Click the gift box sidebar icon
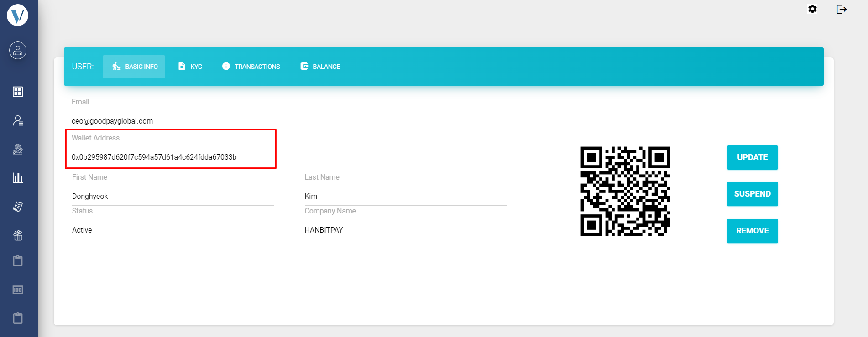This screenshot has width=868, height=337. pyautogui.click(x=18, y=235)
